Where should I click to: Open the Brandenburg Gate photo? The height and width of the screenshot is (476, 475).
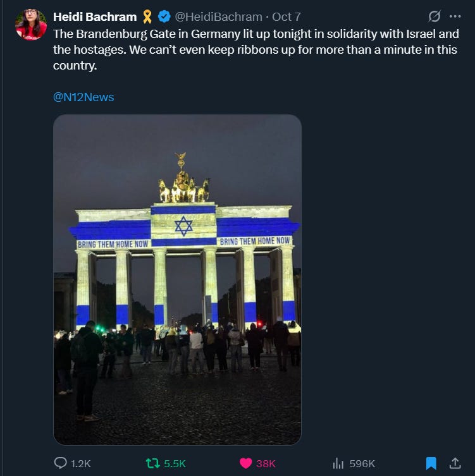point(177,279)
